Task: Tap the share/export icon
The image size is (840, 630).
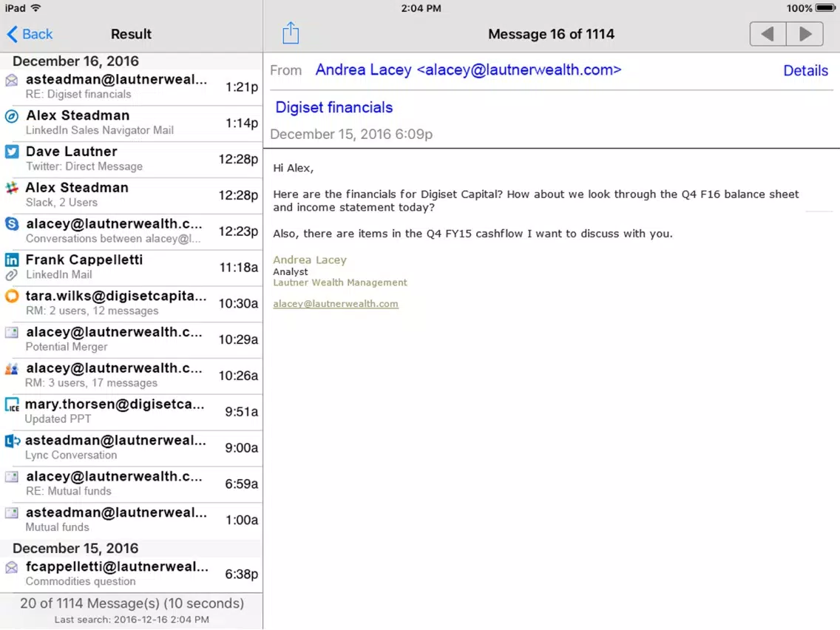Action: [291, 33]
